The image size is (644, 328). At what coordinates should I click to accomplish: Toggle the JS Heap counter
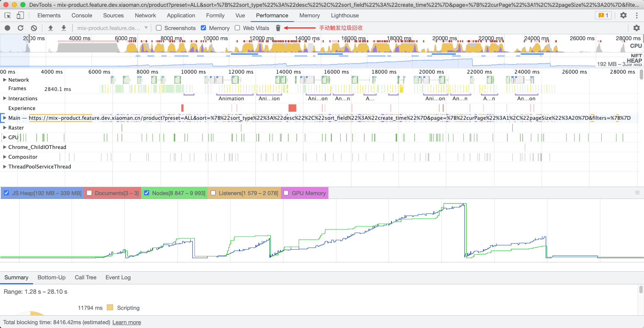point(6,193)
